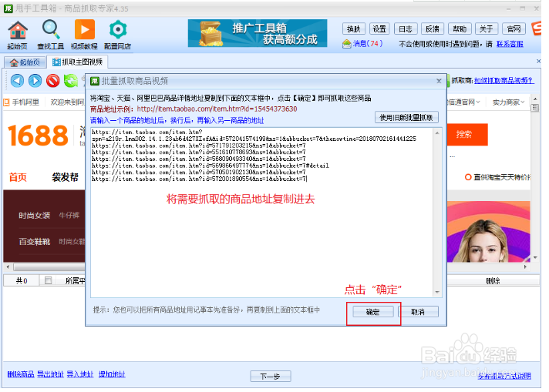Click the 下一步 next step button
The height and width of the screenshot is (392, 549).
(271, 377)
